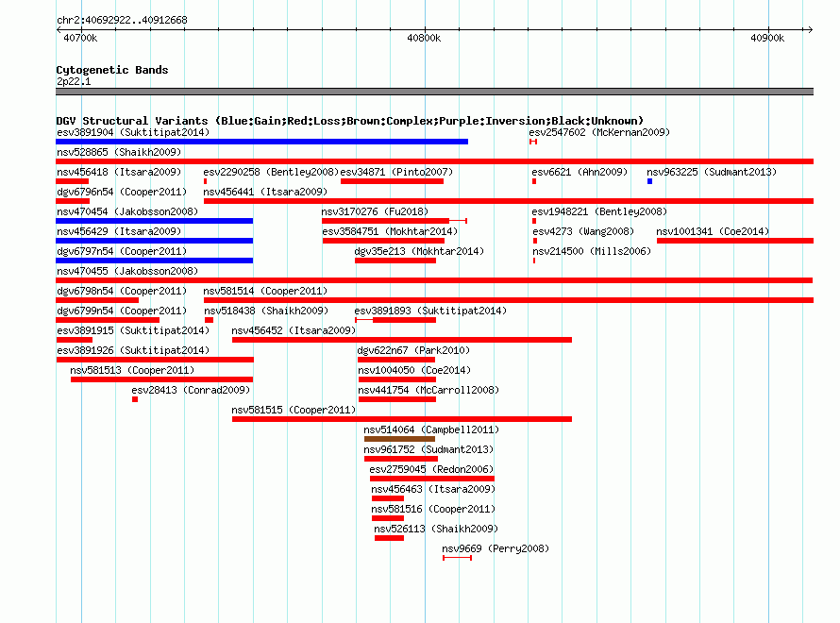Click the 40900k ruler position label
Screen dimensions: 840x623
[767, 38]
